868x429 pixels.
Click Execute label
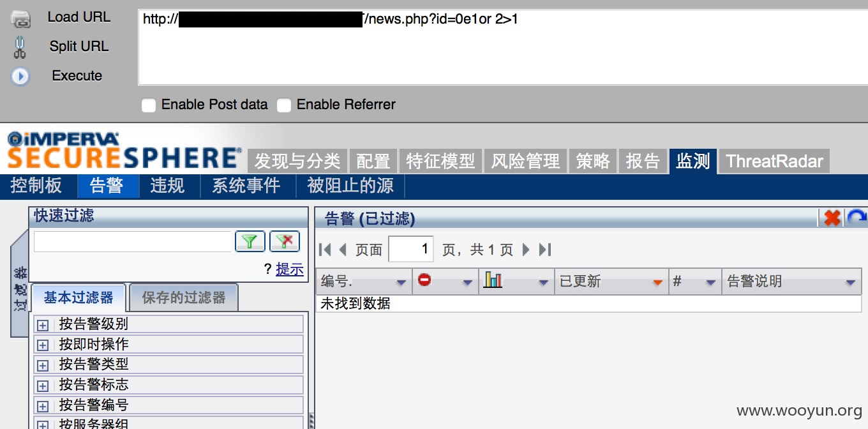77,76
